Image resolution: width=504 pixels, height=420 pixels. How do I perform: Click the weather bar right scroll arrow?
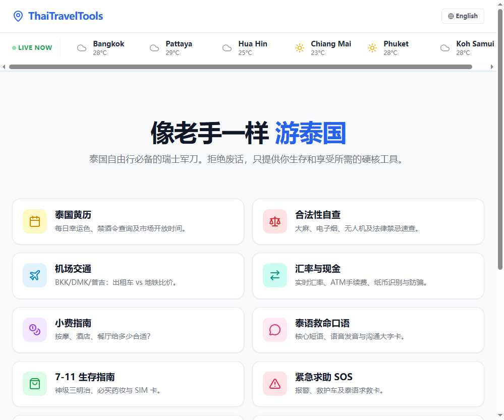coord(492,67)
